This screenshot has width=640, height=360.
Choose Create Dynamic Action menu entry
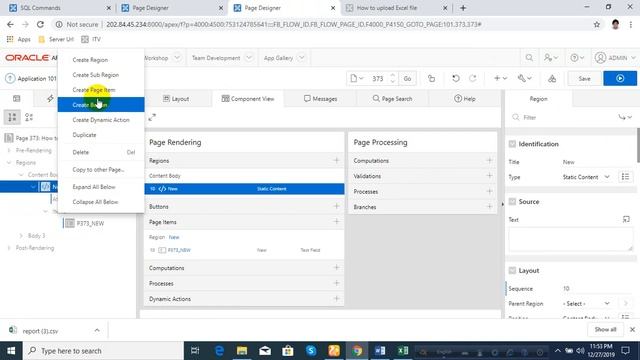pos(101,120)
